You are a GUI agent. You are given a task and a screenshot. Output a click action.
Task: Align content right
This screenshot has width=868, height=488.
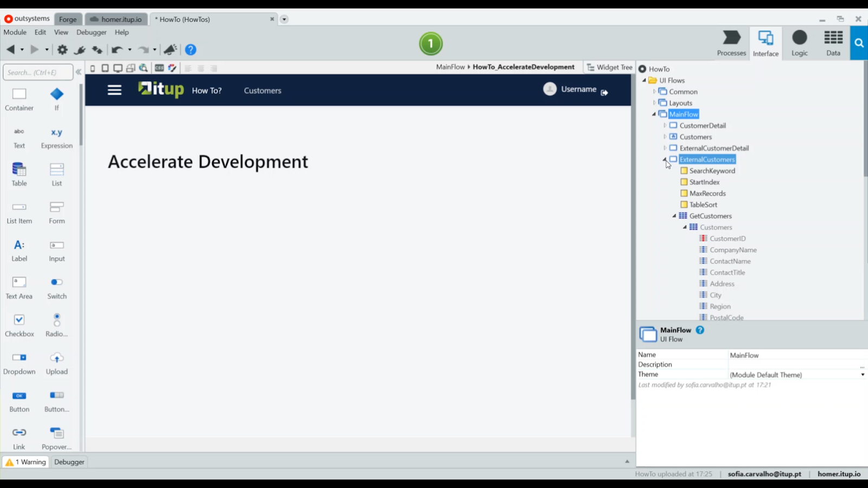pyautogui.click(x=214, y=68)
